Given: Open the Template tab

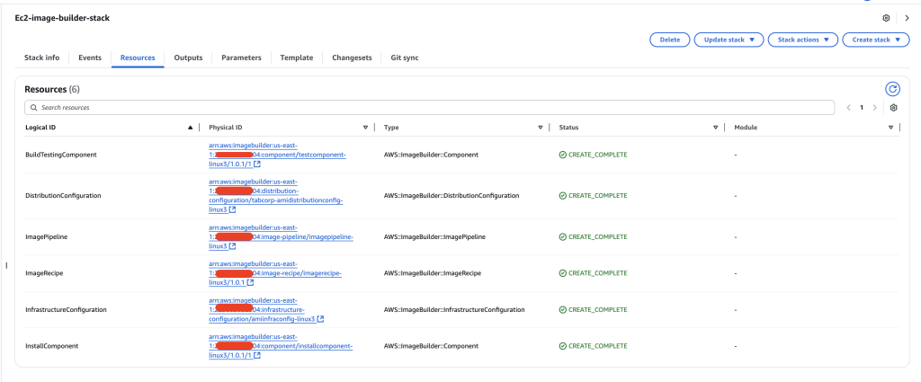Looking at the screenshot, I should click(297, 58).
